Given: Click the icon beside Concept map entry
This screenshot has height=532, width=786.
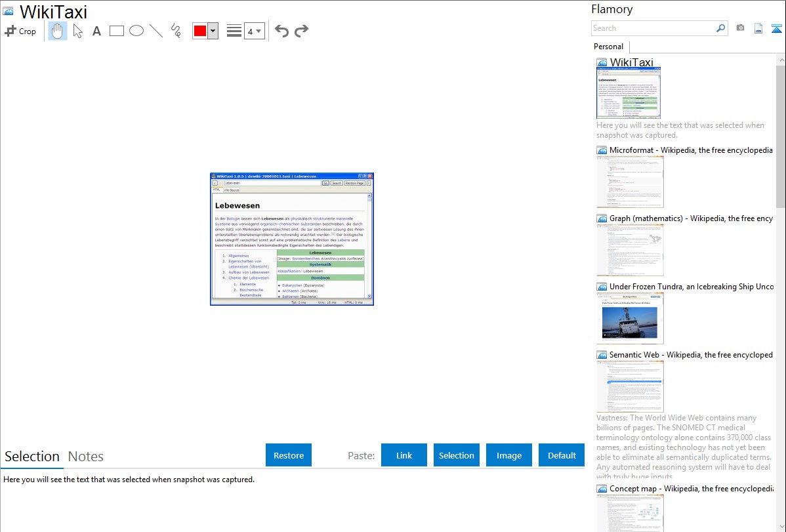Looking at the screenshot, I should click(602, 489).
